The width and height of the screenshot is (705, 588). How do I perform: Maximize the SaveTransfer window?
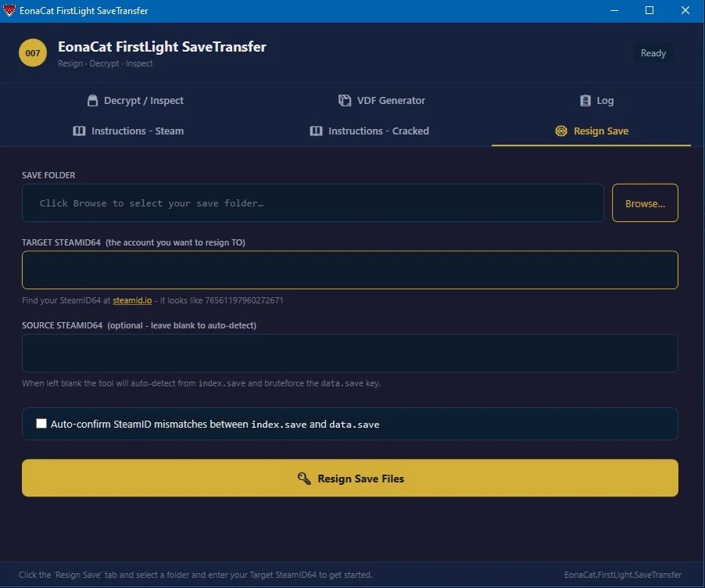coord(650,10)
